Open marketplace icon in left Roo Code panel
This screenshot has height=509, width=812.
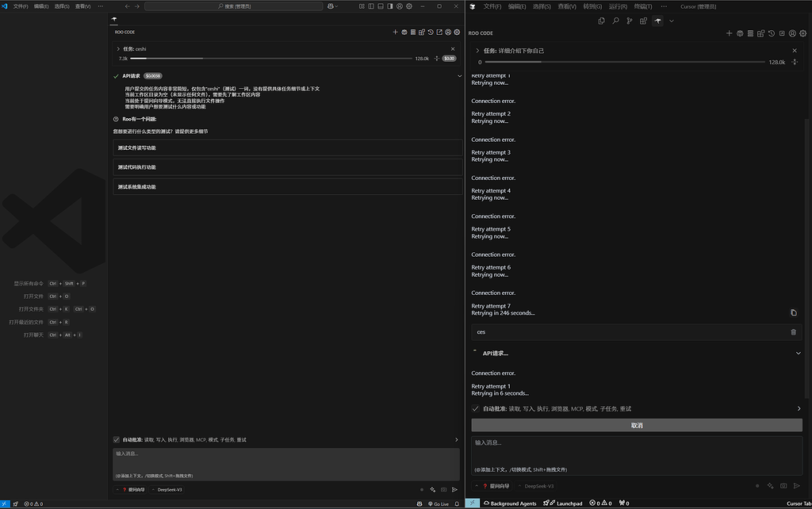(422, 32)
